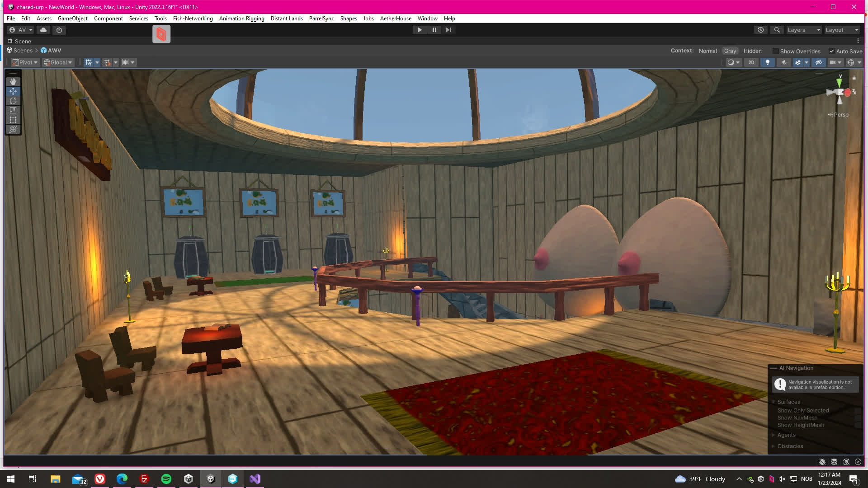Toggle scene visibility hidden-objects eye icon
Viewport: 868px width, 488px height.
coord(818,62)
